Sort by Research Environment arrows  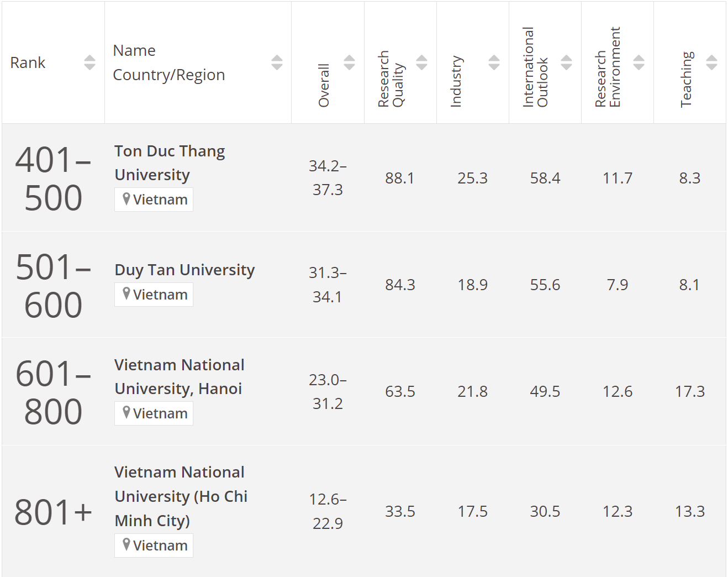click(x=639, y=62)
